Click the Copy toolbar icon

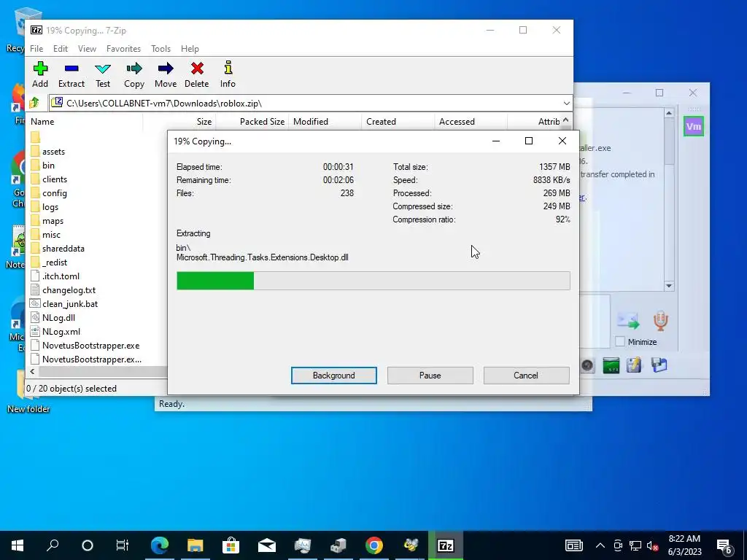pos(134,74)
